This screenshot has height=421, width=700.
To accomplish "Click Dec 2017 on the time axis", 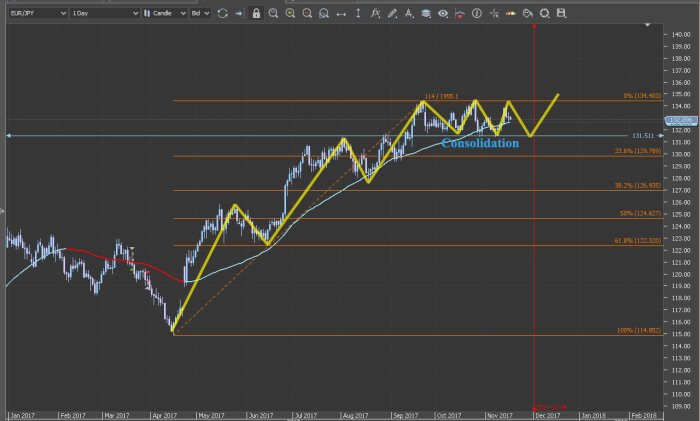I will pyautogui.click(x=547, y=416).
